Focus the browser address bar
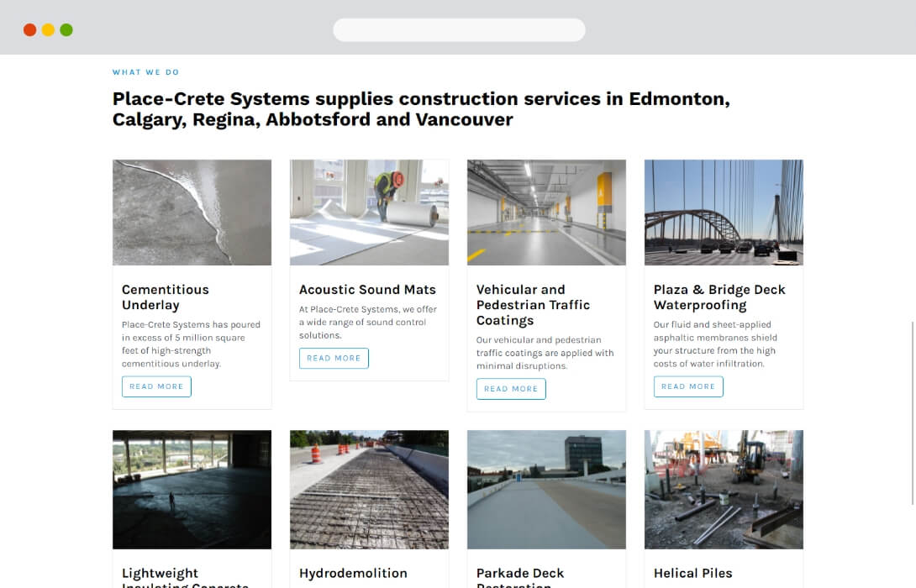916x588 pixels. click(x=459, y=29)
